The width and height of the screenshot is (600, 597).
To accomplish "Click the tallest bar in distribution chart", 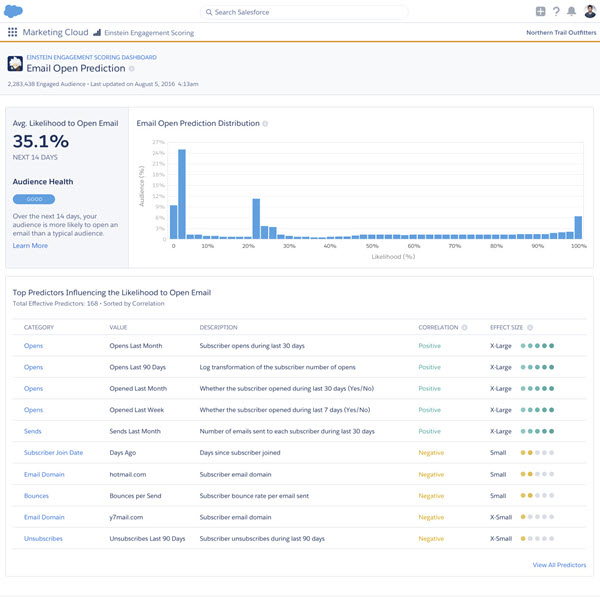I will (x=182, y=194).
